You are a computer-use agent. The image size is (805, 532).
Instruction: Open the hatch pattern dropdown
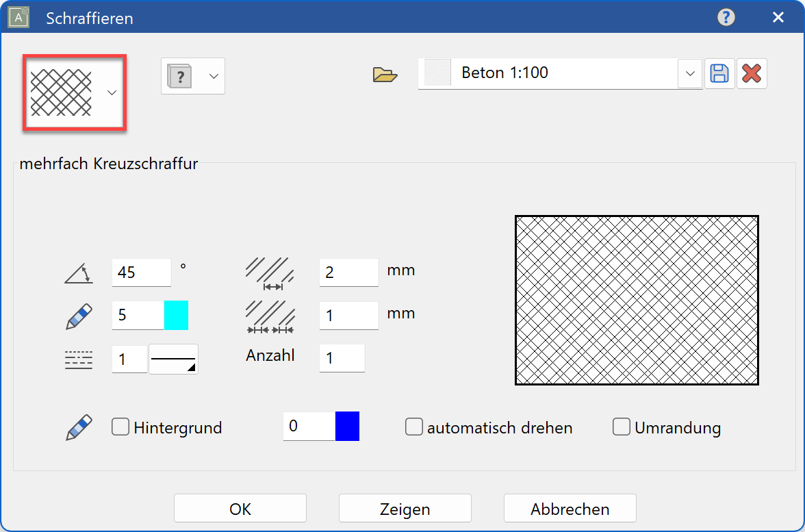point(112,92)
